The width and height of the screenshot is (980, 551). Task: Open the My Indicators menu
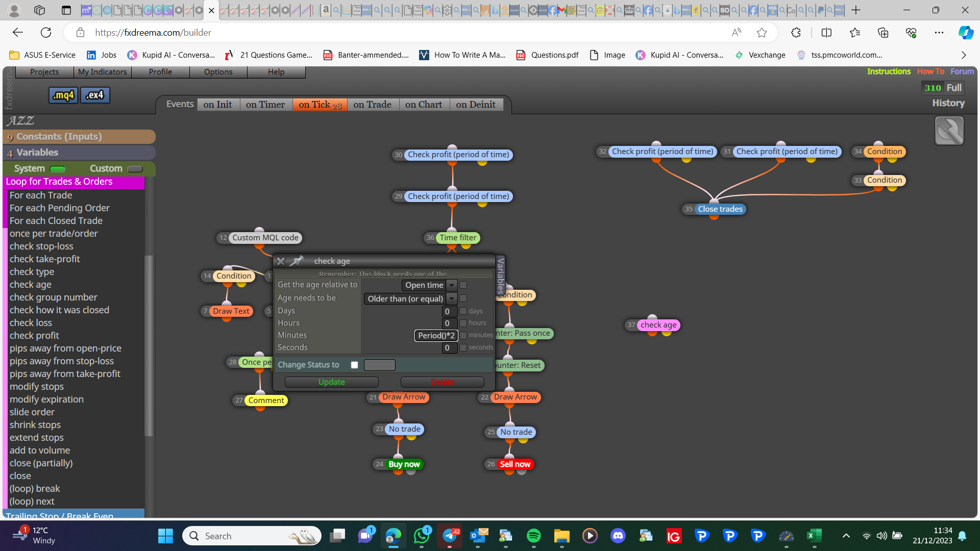pos(103,72)
